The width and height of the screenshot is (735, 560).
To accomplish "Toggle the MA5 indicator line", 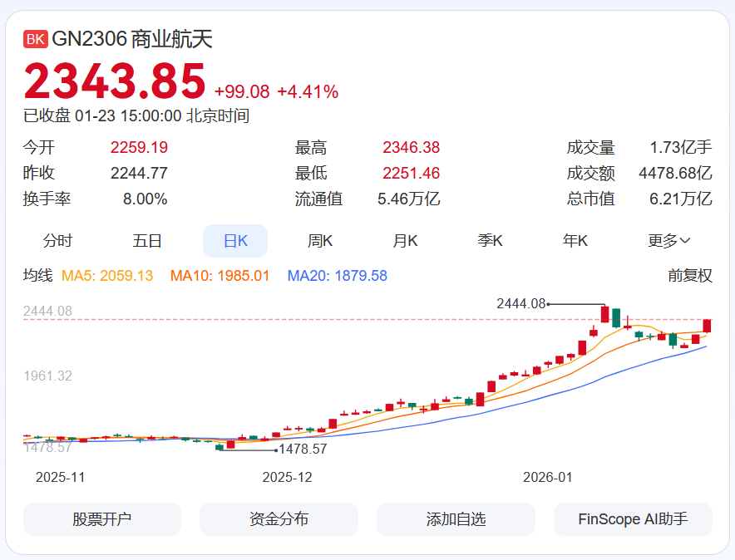I will tap(107, 276).
